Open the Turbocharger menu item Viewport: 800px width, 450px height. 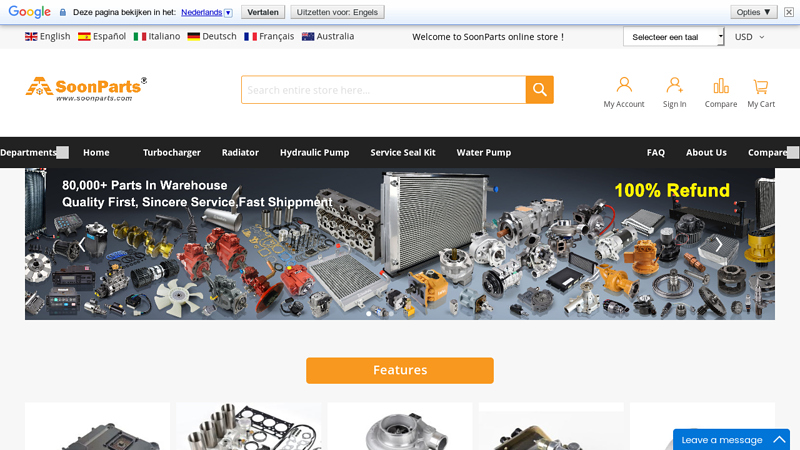click(x=171, y=153)
